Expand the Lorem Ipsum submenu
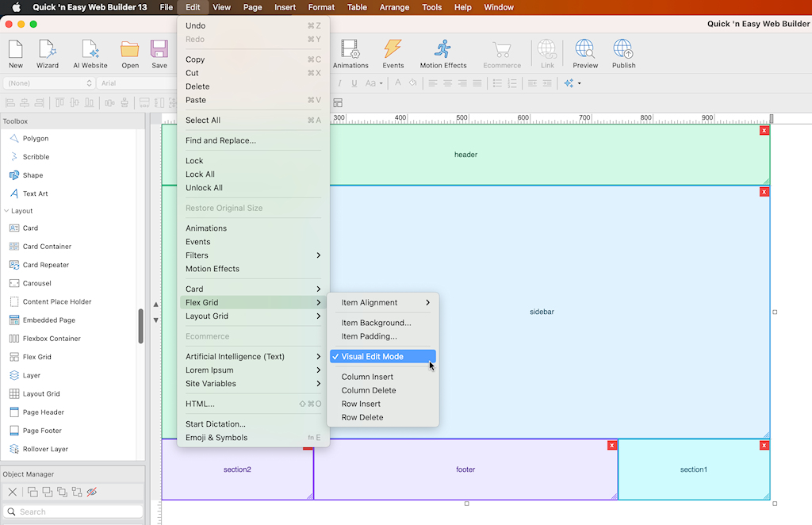 (253, 370)
